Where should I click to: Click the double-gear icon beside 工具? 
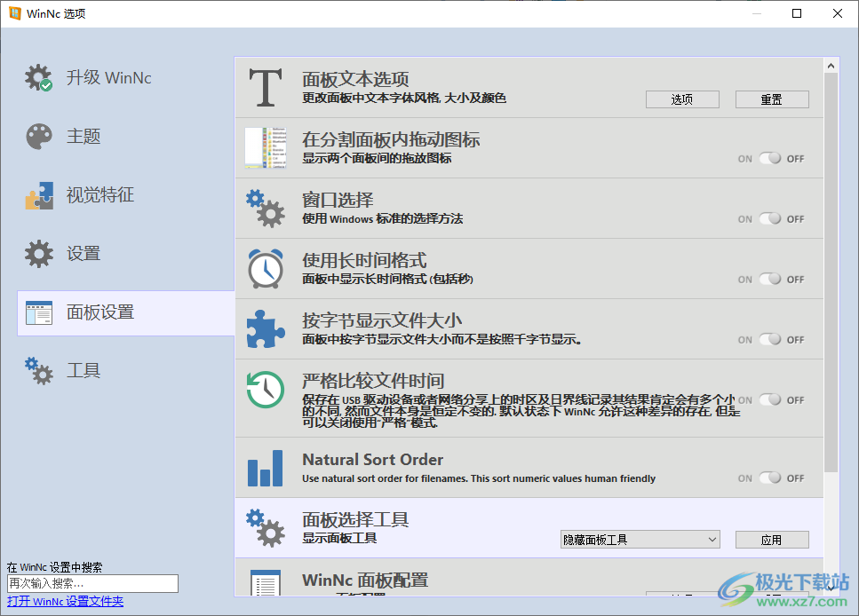coord(39,371)
